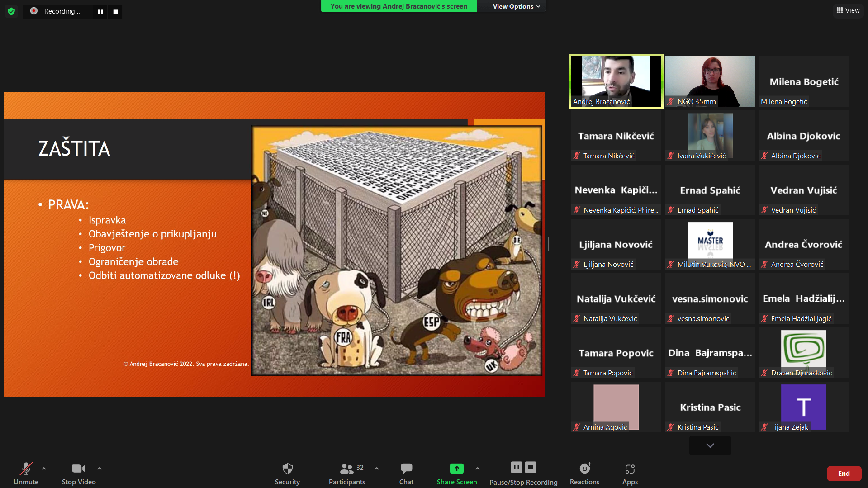Show more participants with the down chevron
The image size is (868, 488).
(710, 445)
